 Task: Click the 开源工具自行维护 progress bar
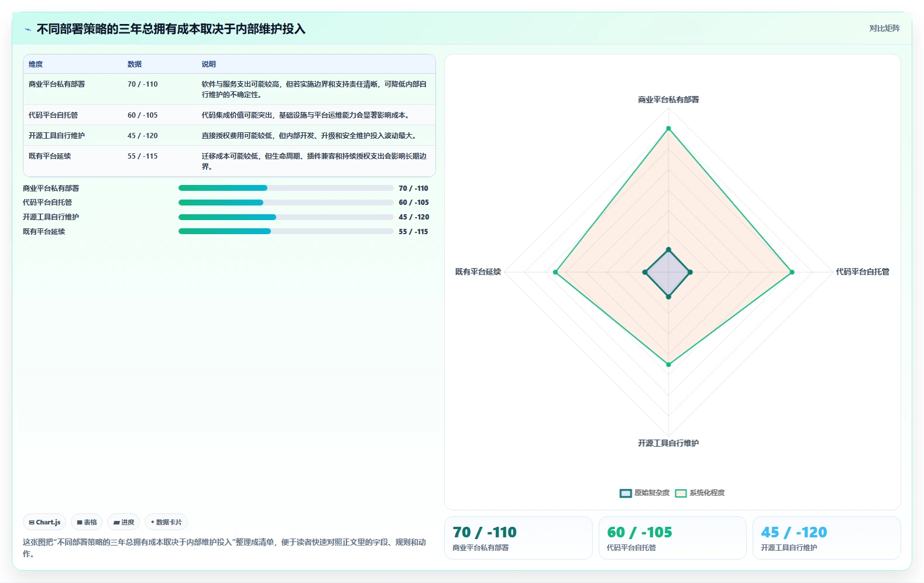[x=286, y=217]
